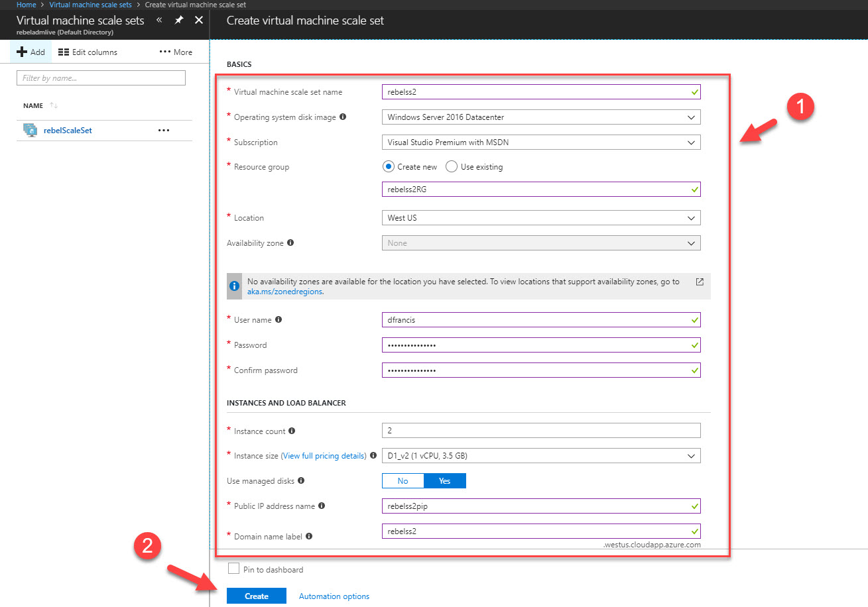The width and height of the screenshot is (868, 607).
Task: Set Use managed disks to No
Action: 403,480
